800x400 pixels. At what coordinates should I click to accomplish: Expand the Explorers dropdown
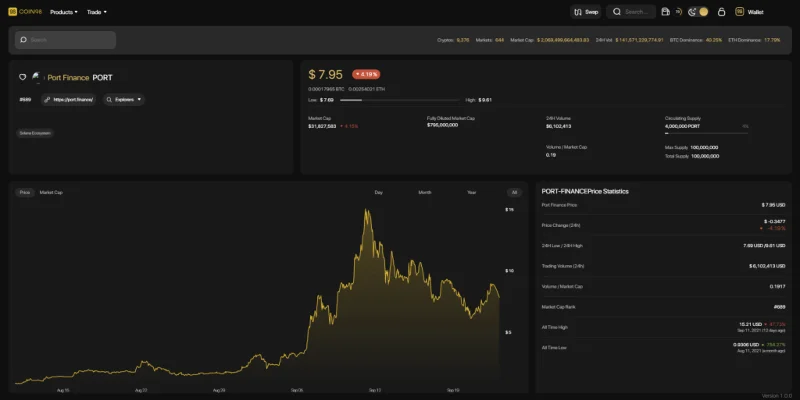tap(124, 99)
